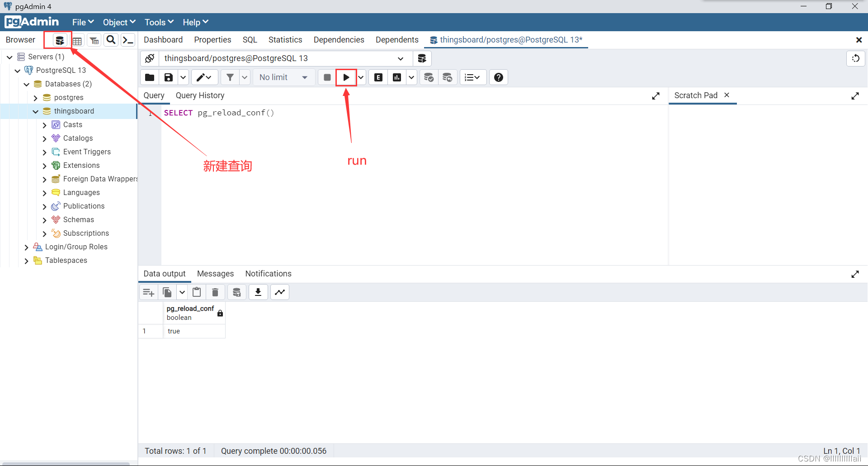
Task: Switch to the Statistics tab
Action: coord(285,40)
